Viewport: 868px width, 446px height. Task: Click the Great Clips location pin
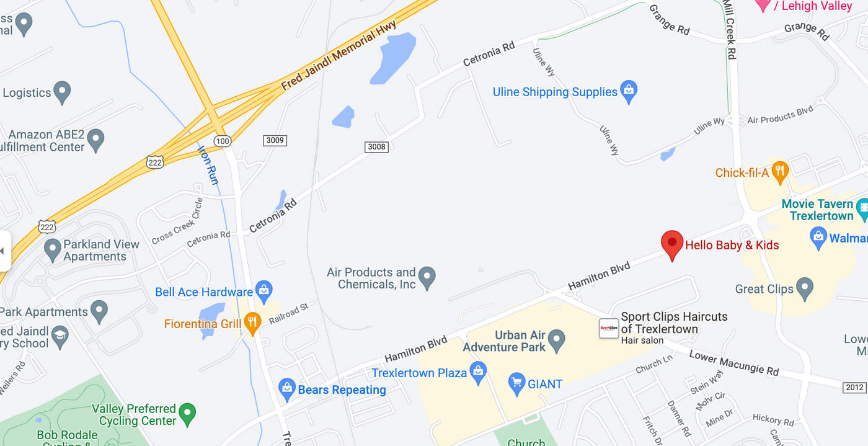805,288
